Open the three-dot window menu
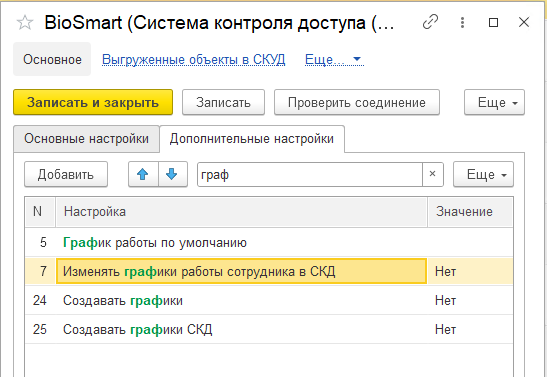This screenshot has width=547, height=377. coord(462,23)
